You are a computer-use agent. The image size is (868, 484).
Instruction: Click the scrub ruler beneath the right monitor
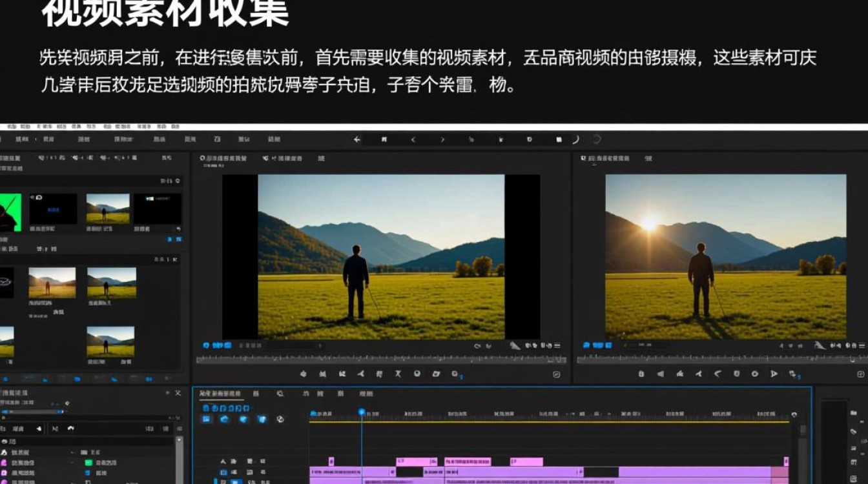tap(722, 359)
